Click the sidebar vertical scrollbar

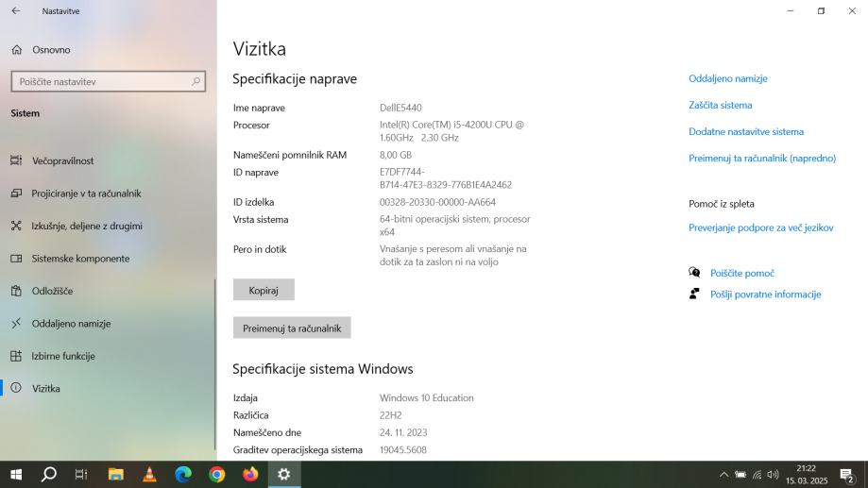(x=214, y=365)
